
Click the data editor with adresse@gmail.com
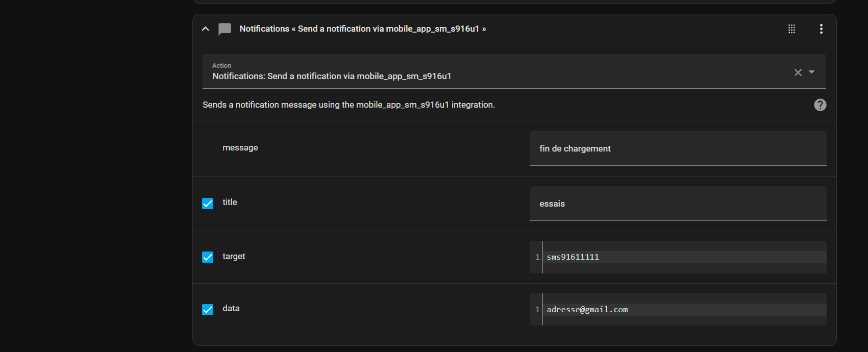point(684,310)
